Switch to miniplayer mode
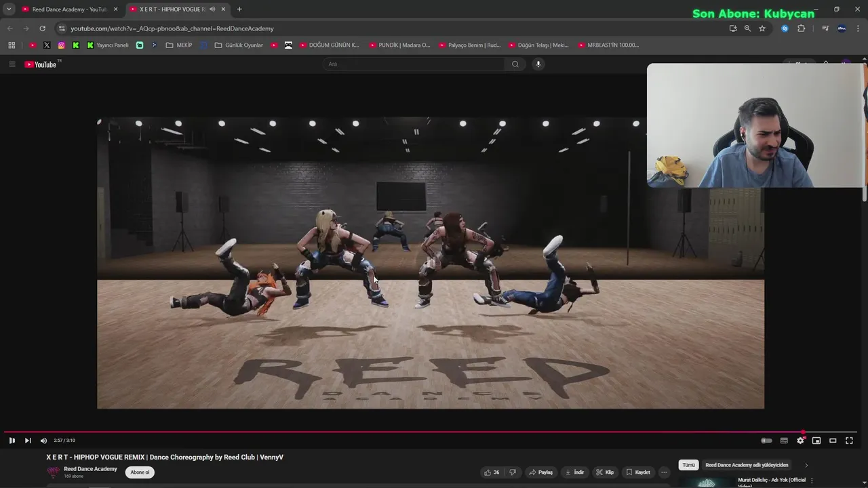Viewport: 868px width, 488px height. (x=816, y=441)
